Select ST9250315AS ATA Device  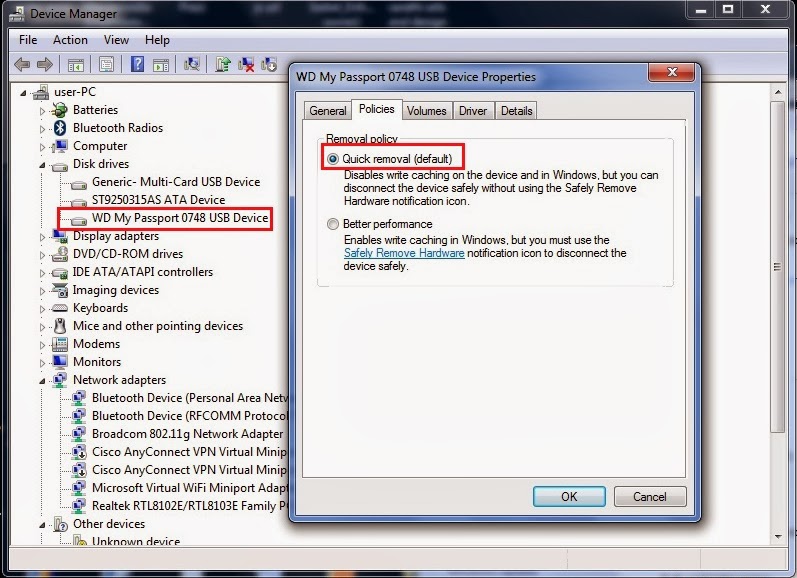[x=158, y=200]
